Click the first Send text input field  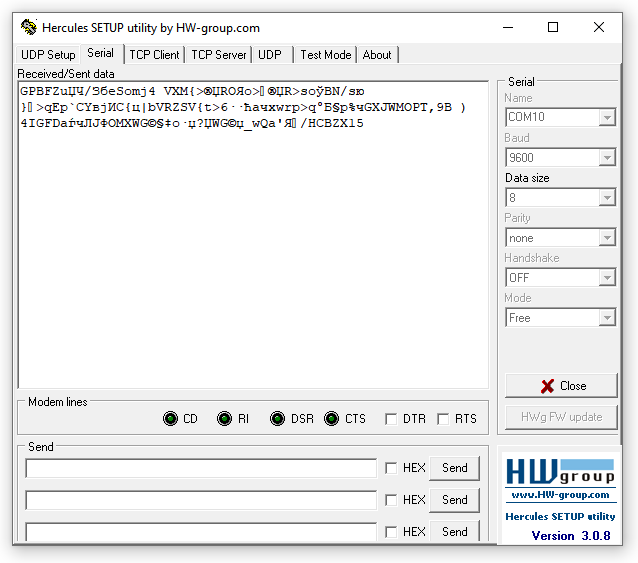coord(201,469)
